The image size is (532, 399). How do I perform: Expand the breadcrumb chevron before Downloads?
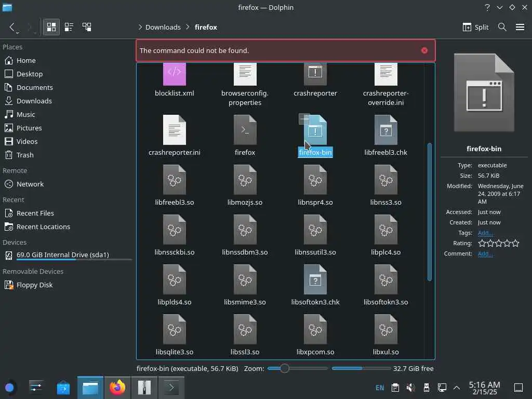[140, 27]
